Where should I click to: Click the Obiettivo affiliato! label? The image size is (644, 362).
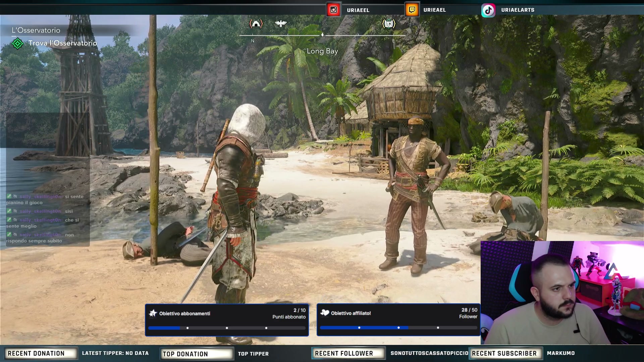351,313
